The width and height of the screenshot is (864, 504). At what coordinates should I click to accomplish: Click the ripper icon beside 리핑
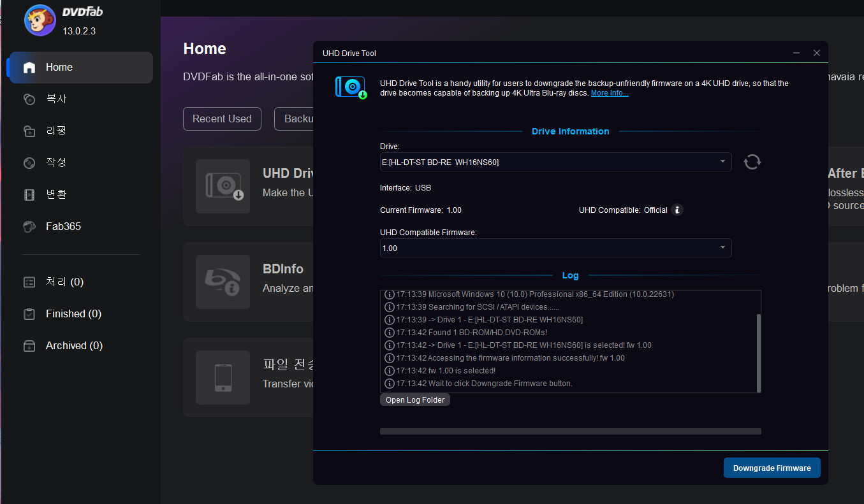pyautogui.click(x=29, y=131)
